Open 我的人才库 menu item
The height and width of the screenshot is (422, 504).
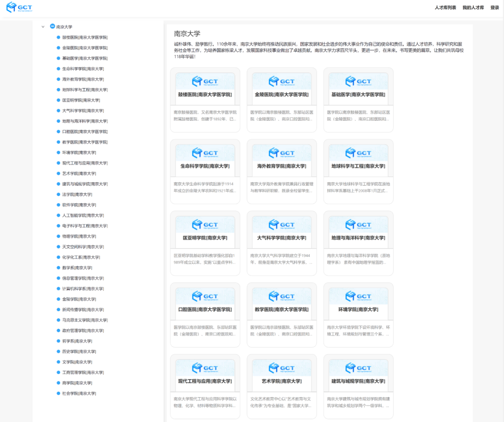(473, 8)
